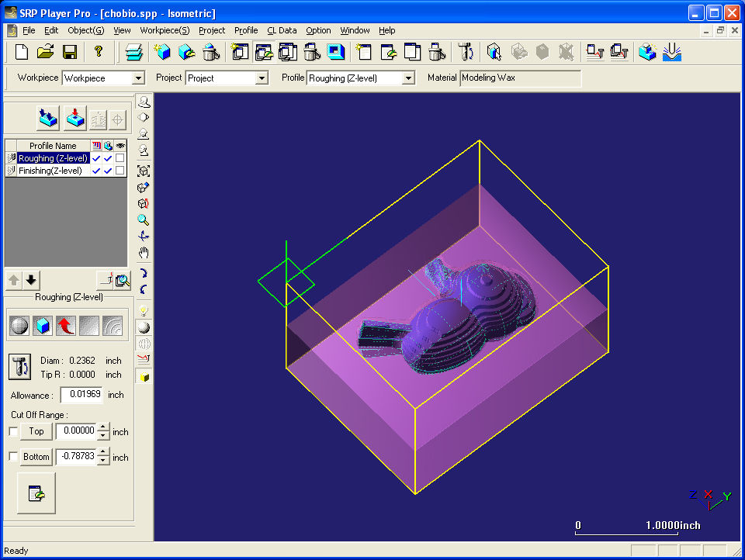
Task: Open the Profile dropdown showing Roughing (Z-level)
Action: point(408,78)
